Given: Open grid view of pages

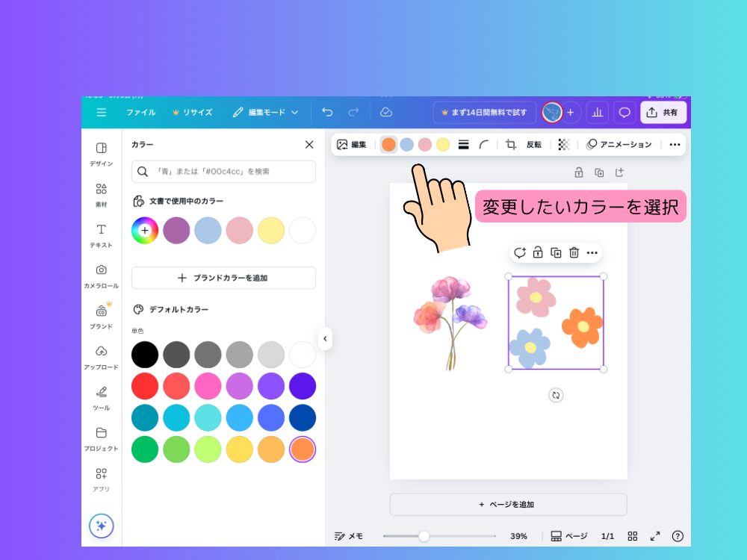Looking at the screenshot, I should click(633, 536).
